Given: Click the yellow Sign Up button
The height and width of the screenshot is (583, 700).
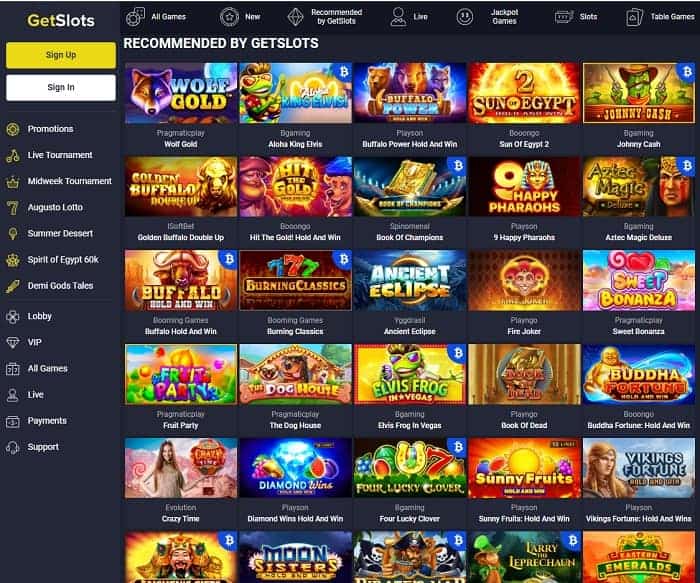Looking at the screenshot, I should (x=61, y=55).
